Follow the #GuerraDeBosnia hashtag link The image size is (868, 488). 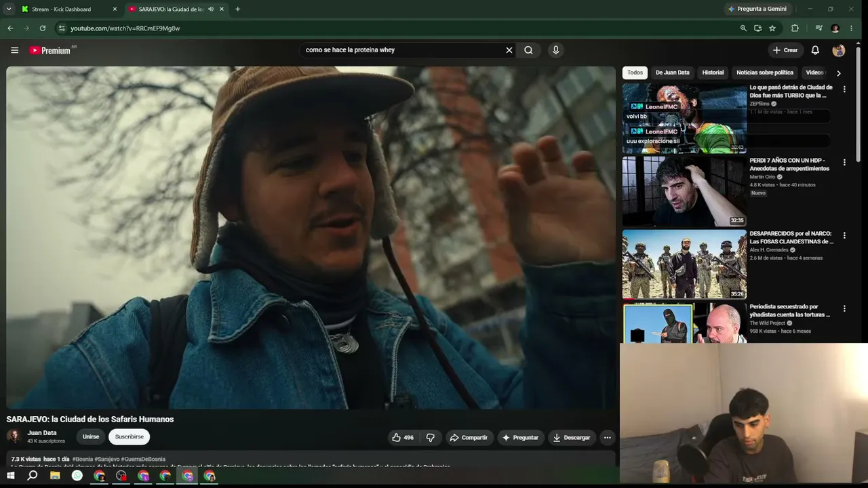[x=143, y=460]
